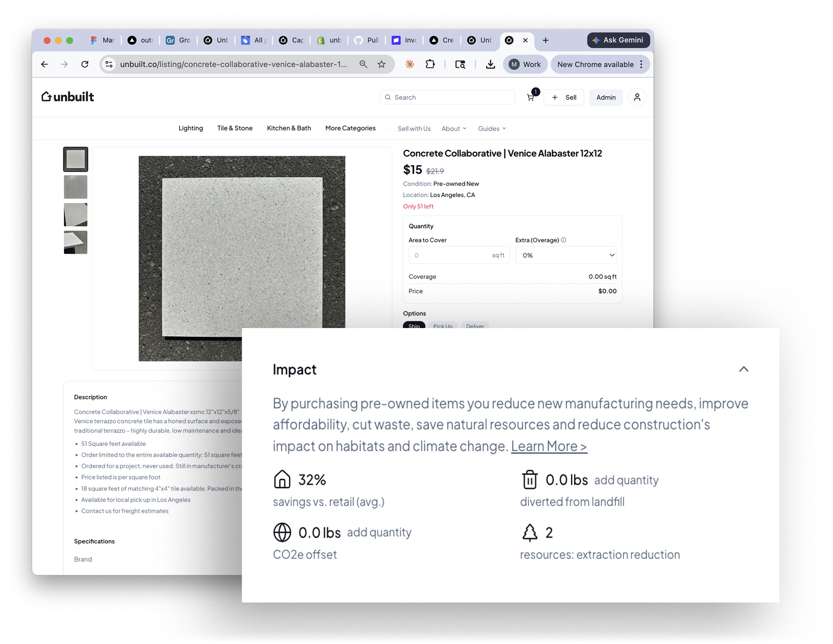
Task: Click the browser back arrow
Action: (x=45, y=64)
